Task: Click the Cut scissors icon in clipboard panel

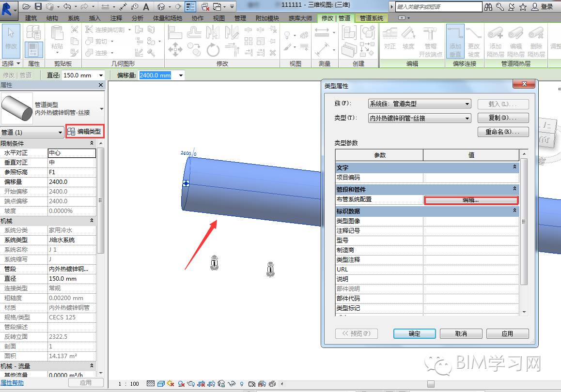Action: coord(75,30)
